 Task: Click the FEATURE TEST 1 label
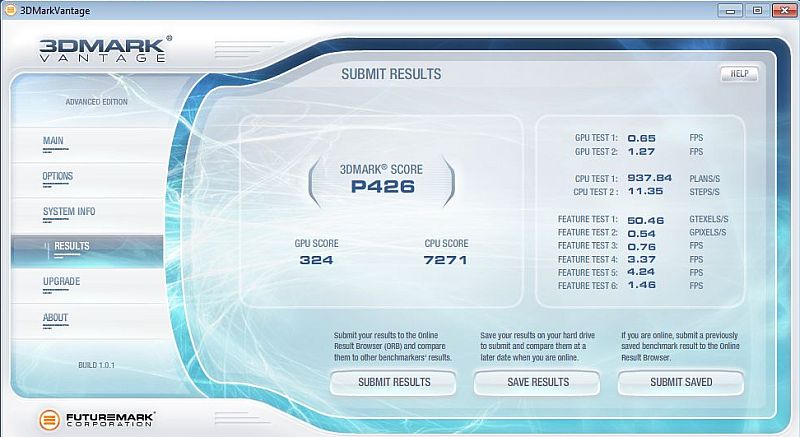(587, 219)
